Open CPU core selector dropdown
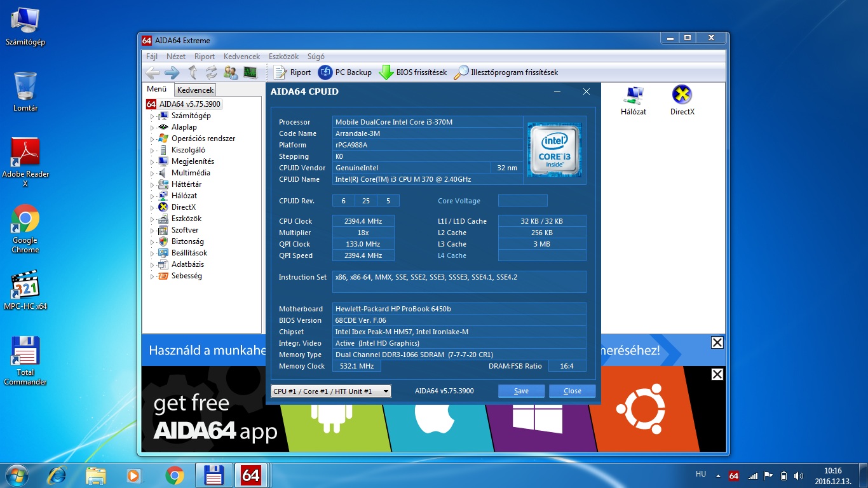Screen dimensions: 868x488 tap(331, 391)
